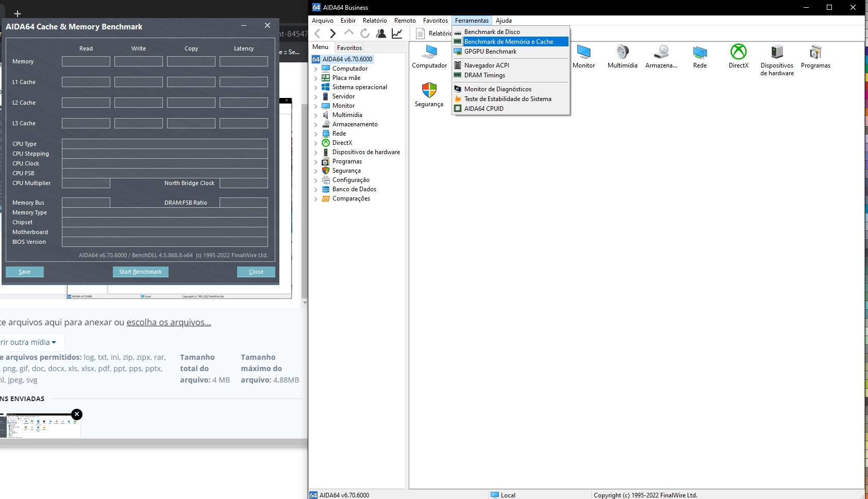Switch to the Favoritos tab in sidebar
Viewport: 868px width, 499px height.
pyautogui.click(x=349, y=48)
